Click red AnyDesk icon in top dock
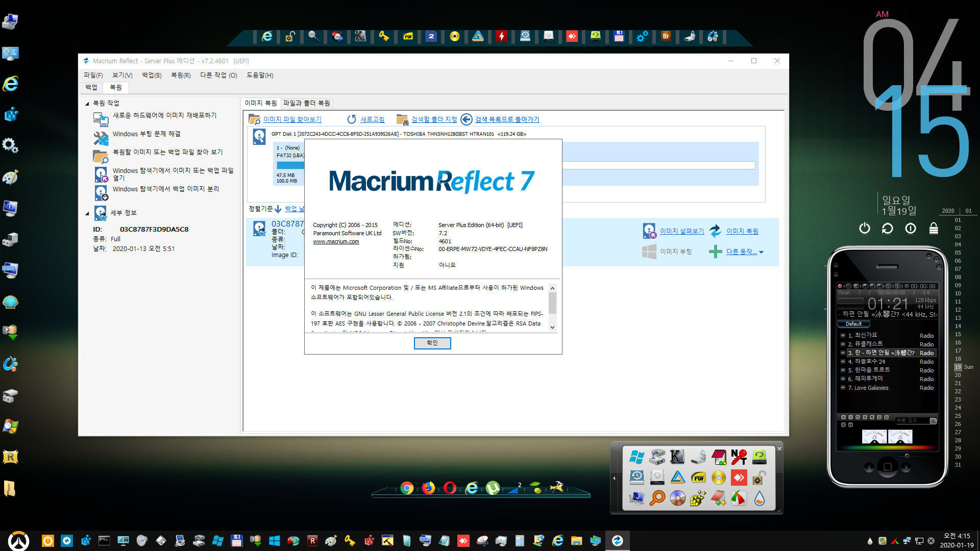980x551 pixels. 572,36
